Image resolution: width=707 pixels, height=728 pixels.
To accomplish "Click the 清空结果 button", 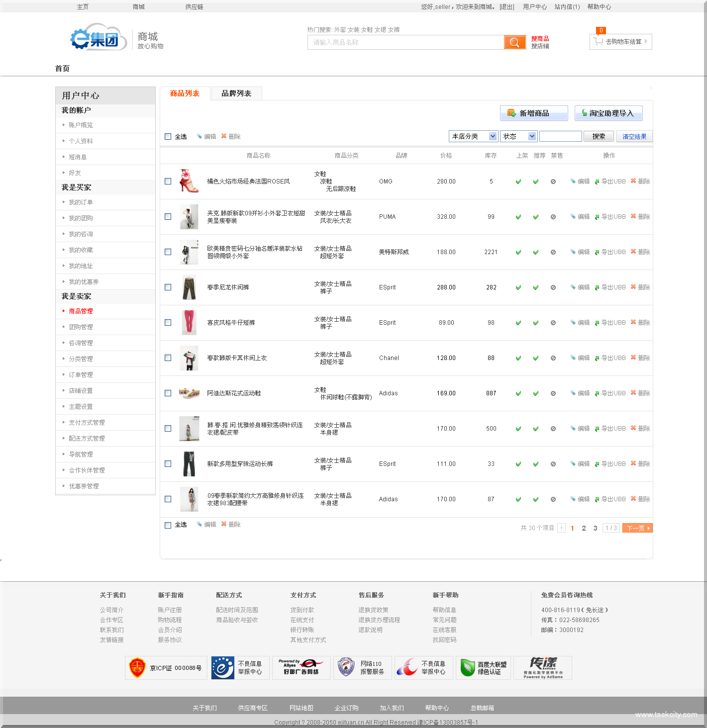I will click(634, 136).
